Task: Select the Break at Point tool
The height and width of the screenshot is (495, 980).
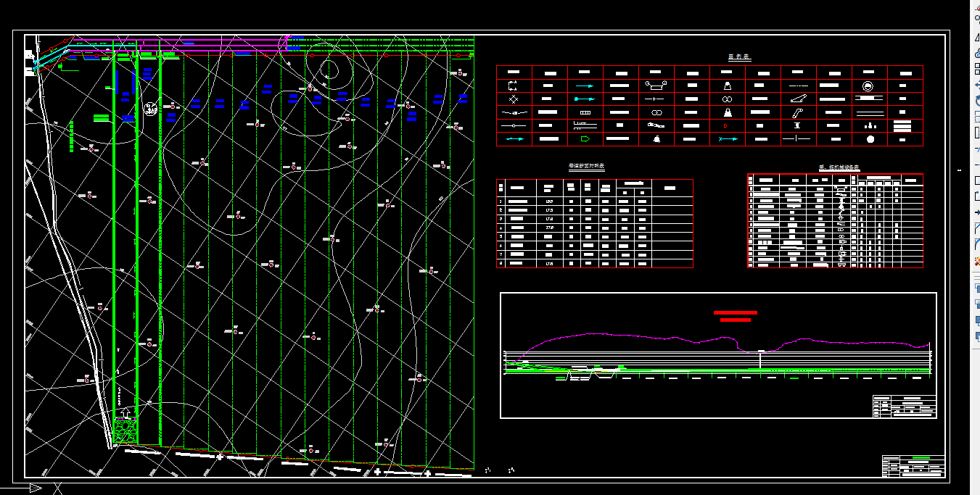Action: (976, 180)
